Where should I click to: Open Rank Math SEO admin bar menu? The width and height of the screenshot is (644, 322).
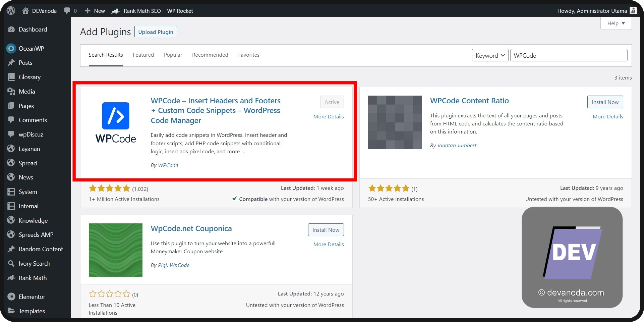(136, 11)
